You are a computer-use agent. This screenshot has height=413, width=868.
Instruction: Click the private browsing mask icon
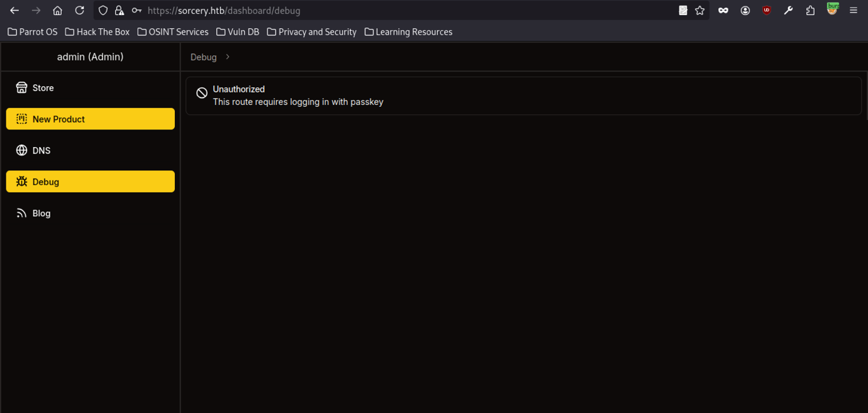(723, 11)
